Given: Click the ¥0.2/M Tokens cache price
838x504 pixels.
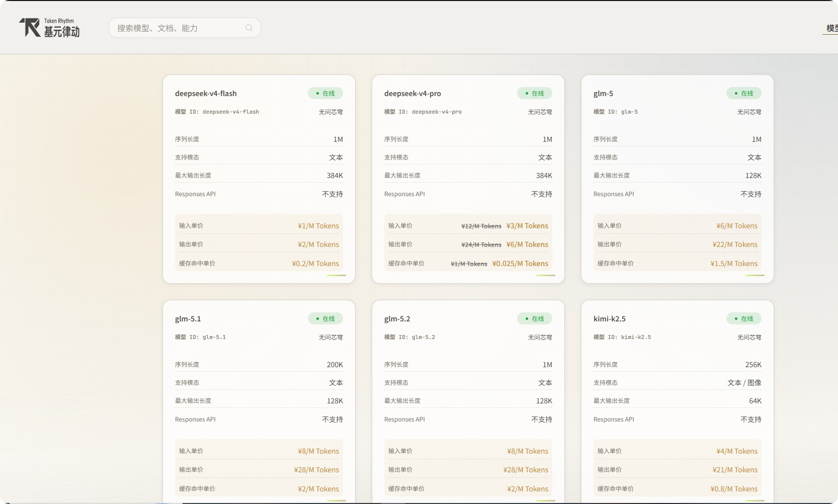Looking at the screenshot, I should tap(315, 264).
